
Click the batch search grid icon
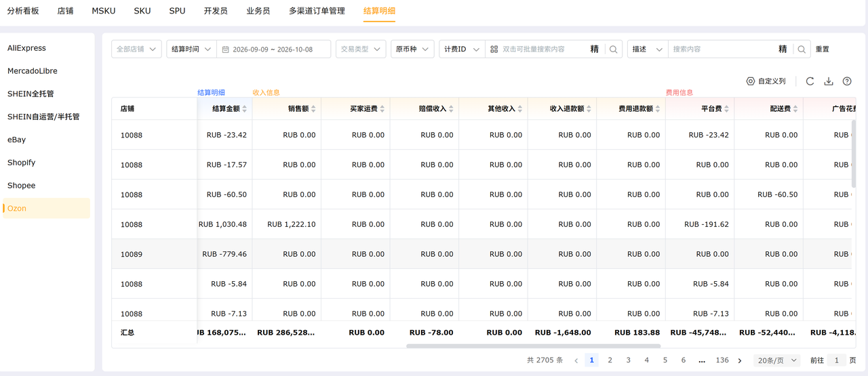tap(494, 49)
